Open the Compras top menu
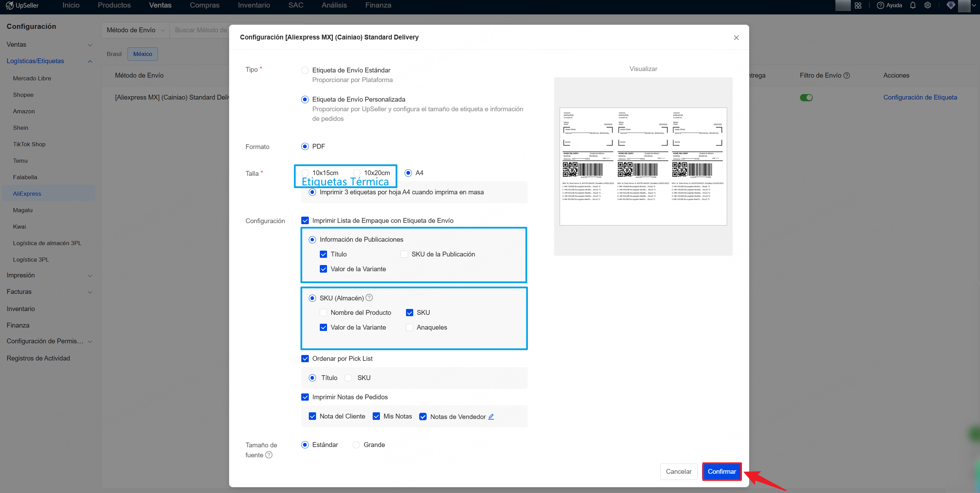The image size is (980, 493). coord(205,5)
